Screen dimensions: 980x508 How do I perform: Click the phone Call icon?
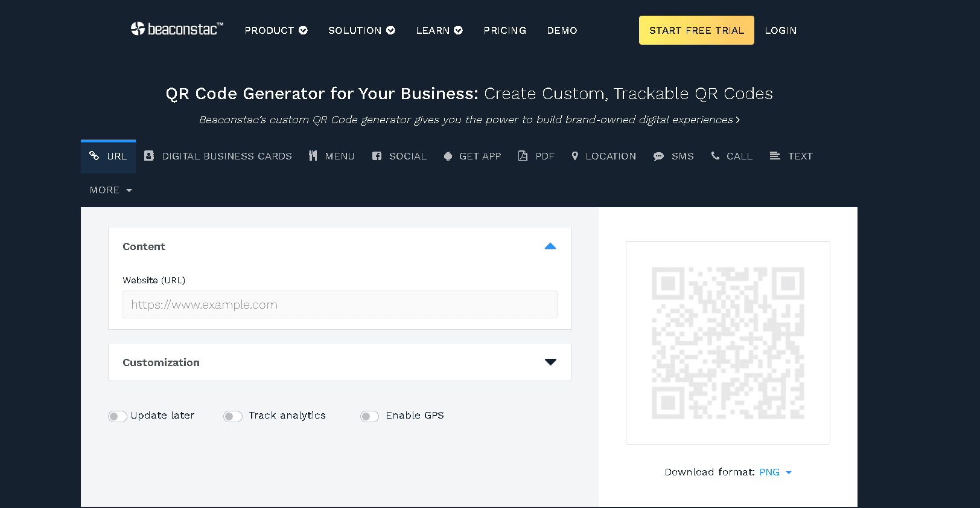pyautogui.click(x=715, y=156)
